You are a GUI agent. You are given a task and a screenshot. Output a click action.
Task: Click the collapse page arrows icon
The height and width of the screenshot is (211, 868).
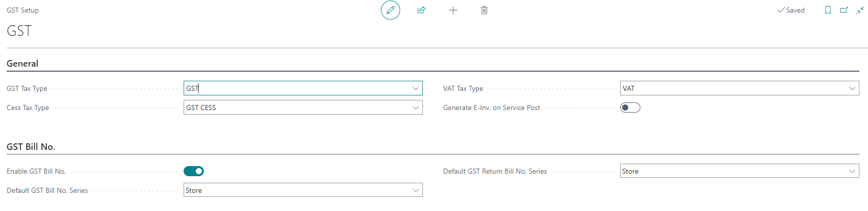(x=860, y=10)
